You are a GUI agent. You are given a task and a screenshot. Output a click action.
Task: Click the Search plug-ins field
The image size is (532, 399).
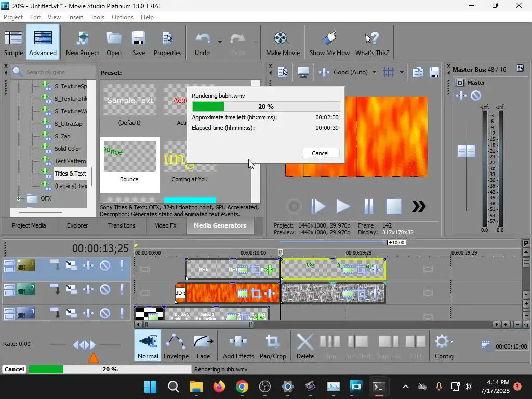click(54, 72)
